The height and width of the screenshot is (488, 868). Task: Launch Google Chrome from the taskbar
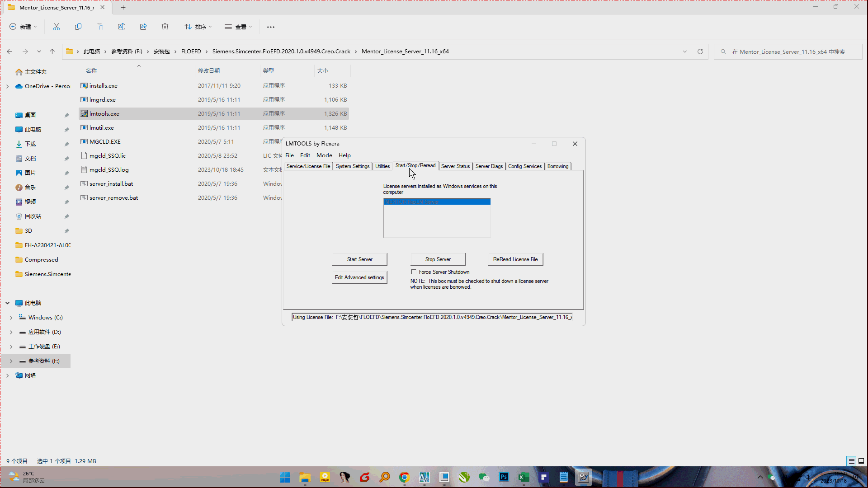point(404,477)
